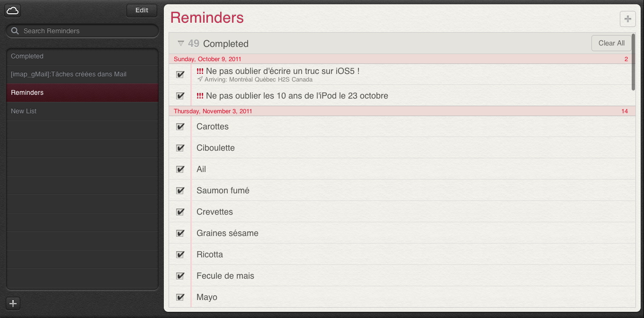Add a new reminder with the top-right plus
The image size is (644, 318).
click(x=627, y=19)
